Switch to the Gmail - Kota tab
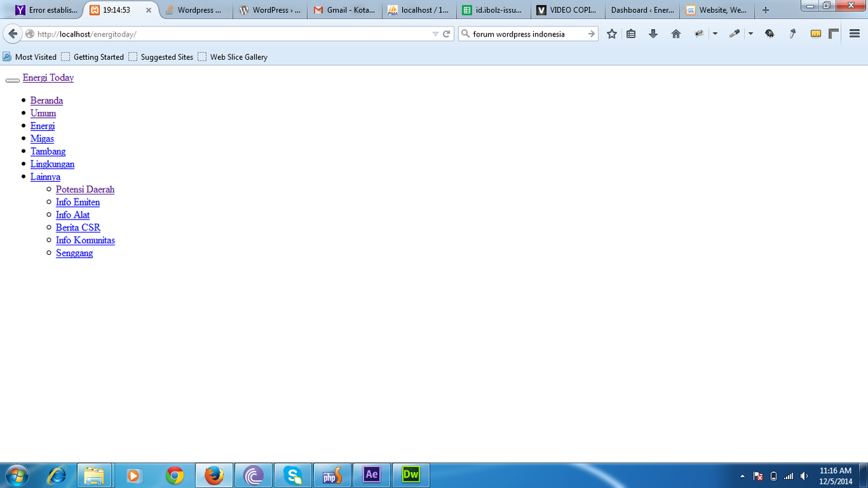Viewport: 868px width, 488px height. [344, 10]
